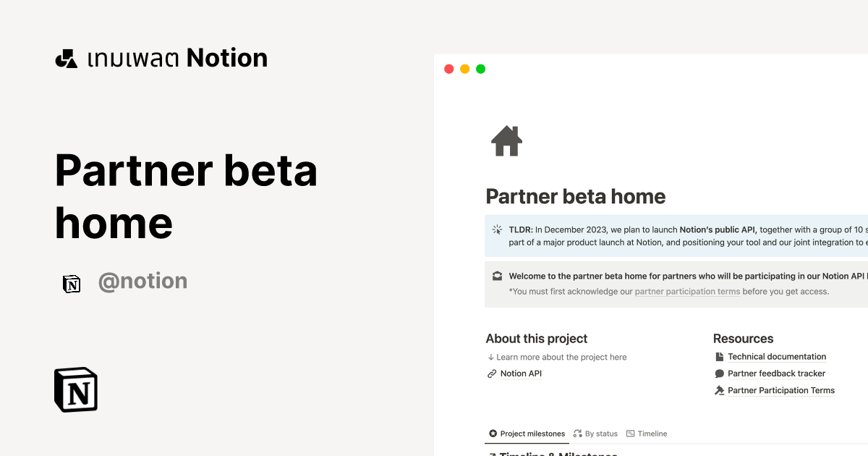Screen dimensions: 868x456
Task: Click the star icon on Project milestones tab
Action: 493,434
